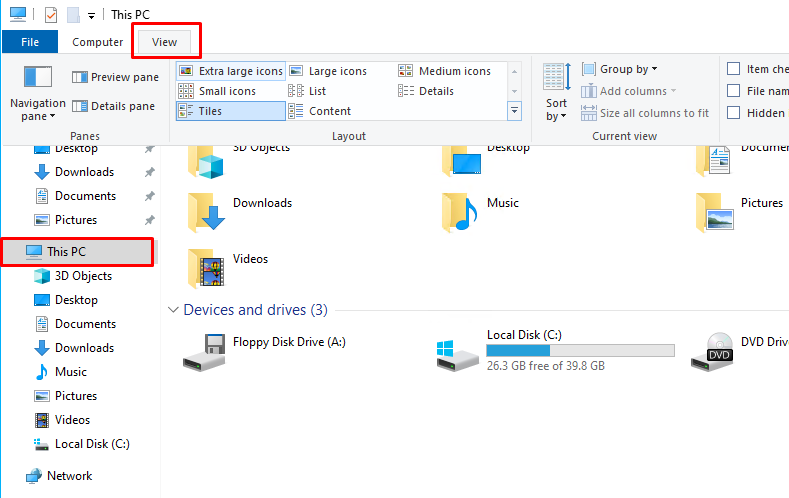Expand the layout gallery More arrow
Viewport: 789px width, 498px height.
[514, 111]
